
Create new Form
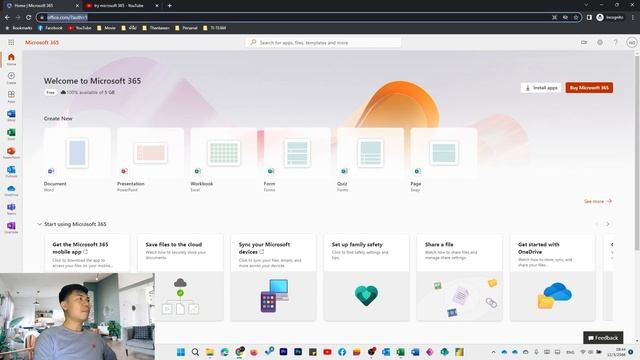tap(297, 160)
